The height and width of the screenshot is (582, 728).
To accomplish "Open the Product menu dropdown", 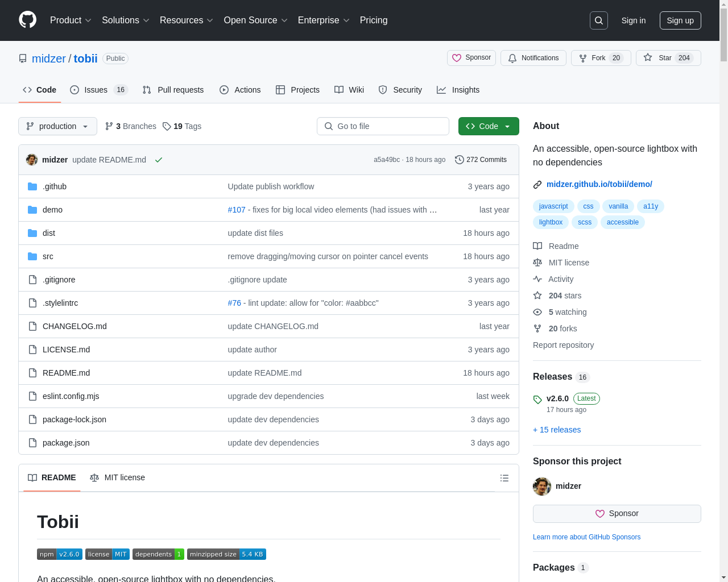I will [x=71, y=20].
